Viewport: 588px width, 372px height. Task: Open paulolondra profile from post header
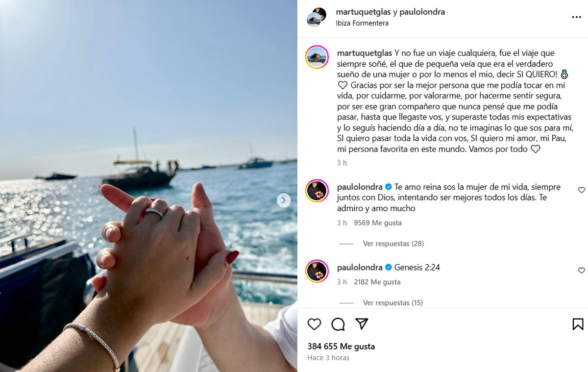tap(422, 12)
